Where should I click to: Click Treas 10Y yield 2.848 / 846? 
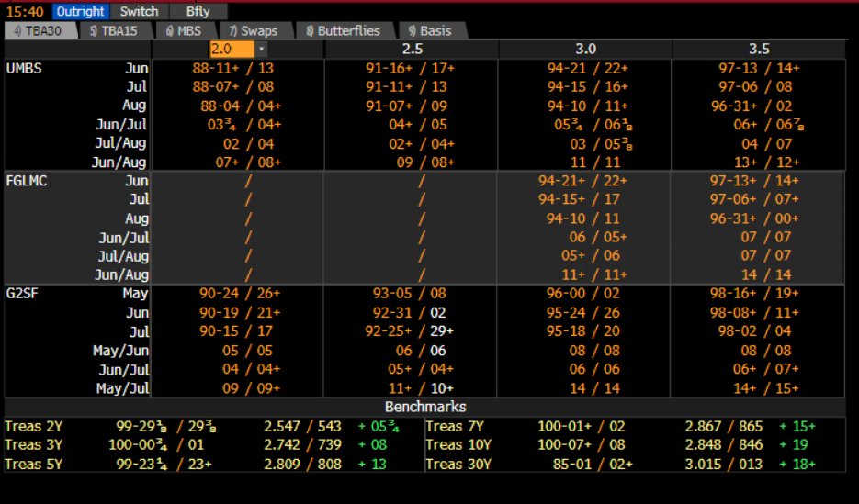pos(724,445)
